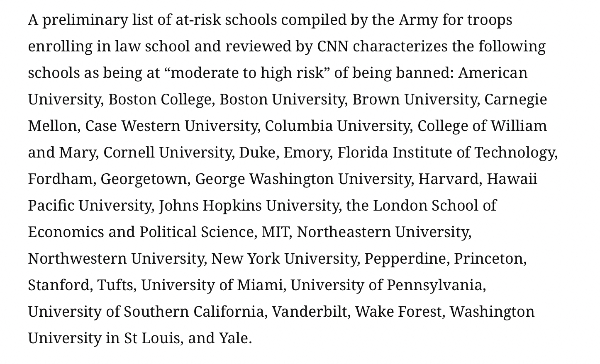Viewport: 600px width, 364px height.
Task: Click the word "Pepperdine"
Action: (x=405, y=259)
